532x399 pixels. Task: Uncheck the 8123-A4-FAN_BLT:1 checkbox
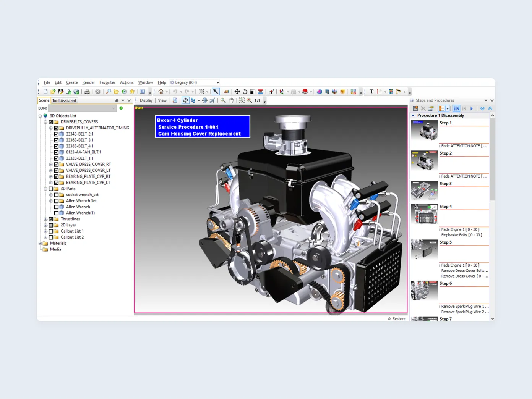[56, 152]
